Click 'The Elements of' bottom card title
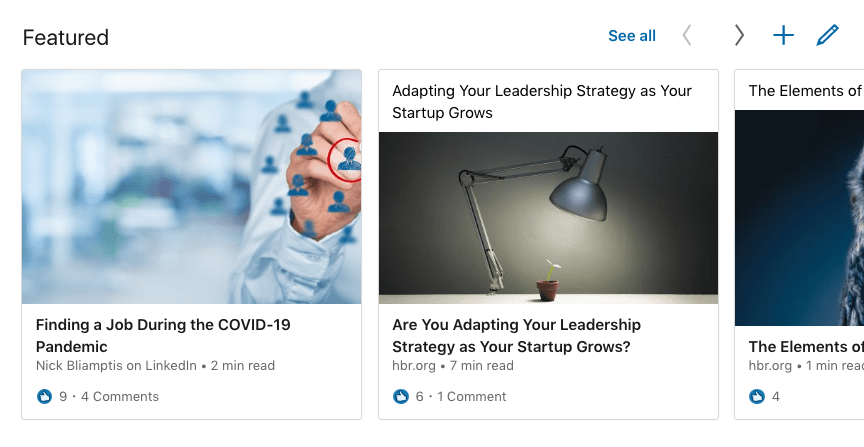Image resolution: width=864 pixels, height=447 pixels. (805, 347)
